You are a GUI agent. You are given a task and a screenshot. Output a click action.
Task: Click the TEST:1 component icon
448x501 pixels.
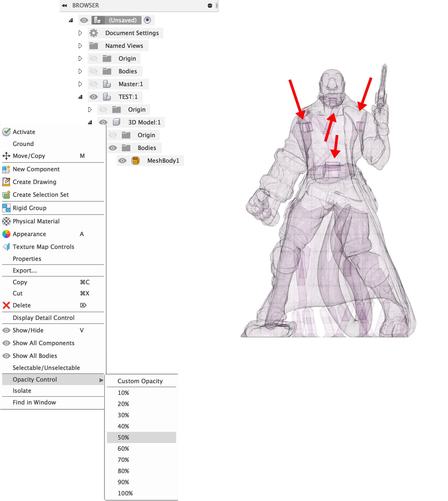107,97
